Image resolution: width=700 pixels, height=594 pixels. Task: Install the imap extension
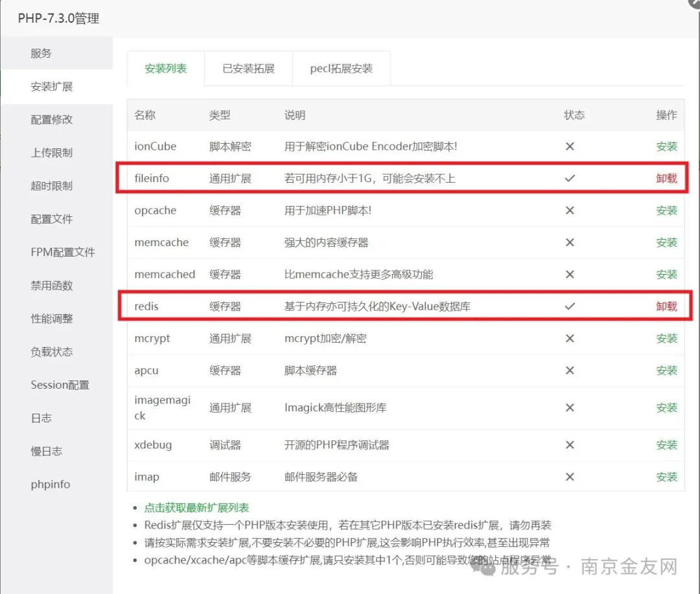tap(666, 477)
